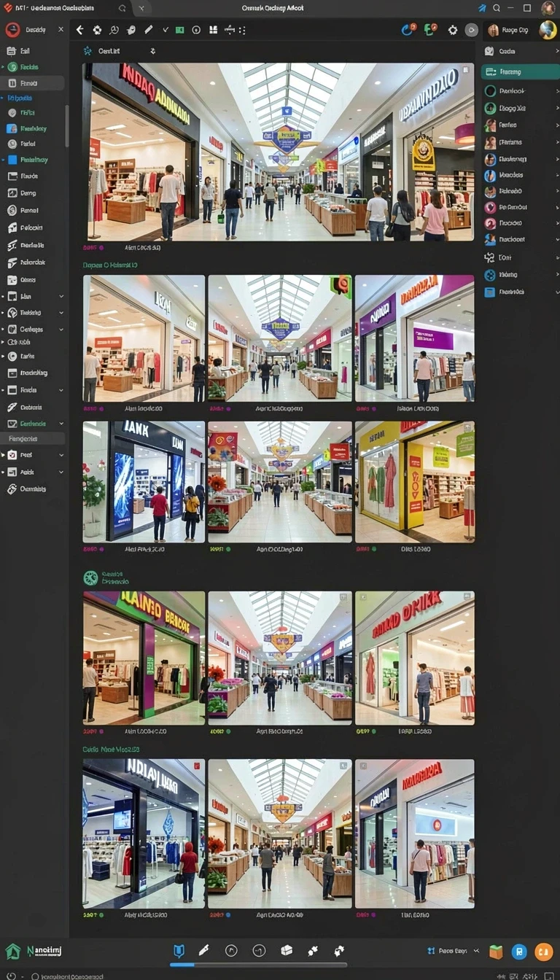The width and height of the screenshot is (560, 980).
Task: Open the user profile button next to the gray circle
Action: pos(509,30)
